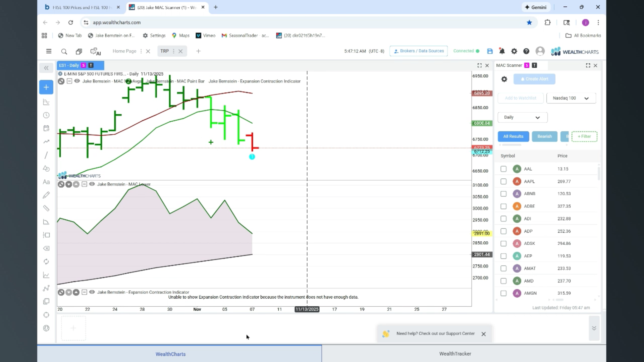Select the text annotation tool
The height and width of the screenshot is (362, 644).
46,182
